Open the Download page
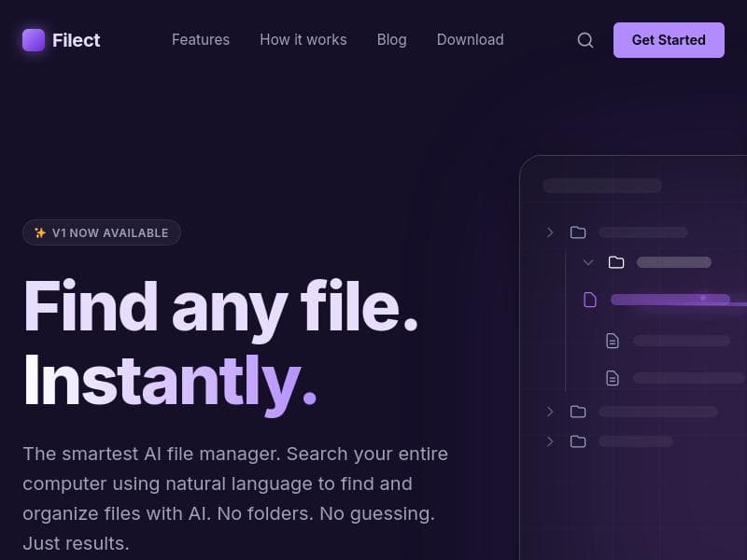This screenshot has width=747, height=560. point(471,39)
